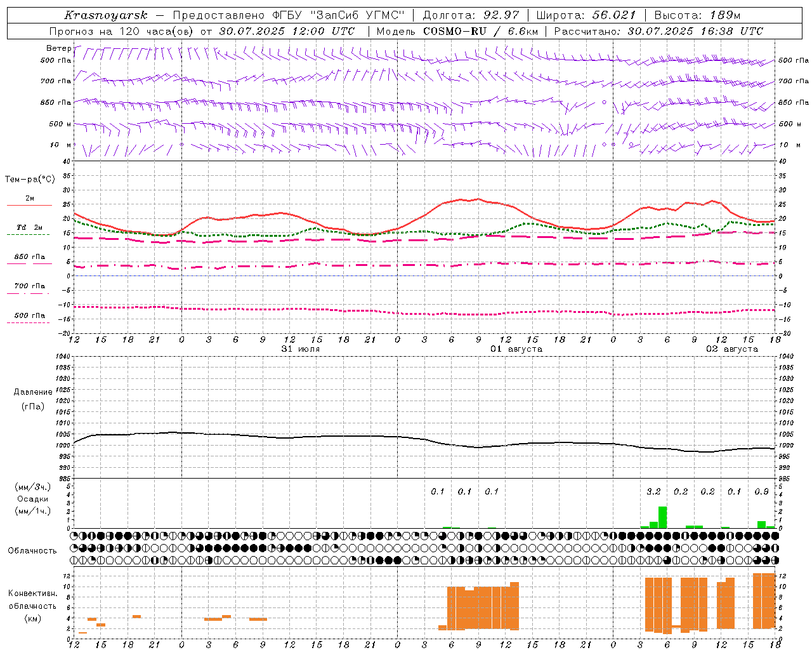
Task: Click the 'Высота: 189м' header field
Action: 697,15
